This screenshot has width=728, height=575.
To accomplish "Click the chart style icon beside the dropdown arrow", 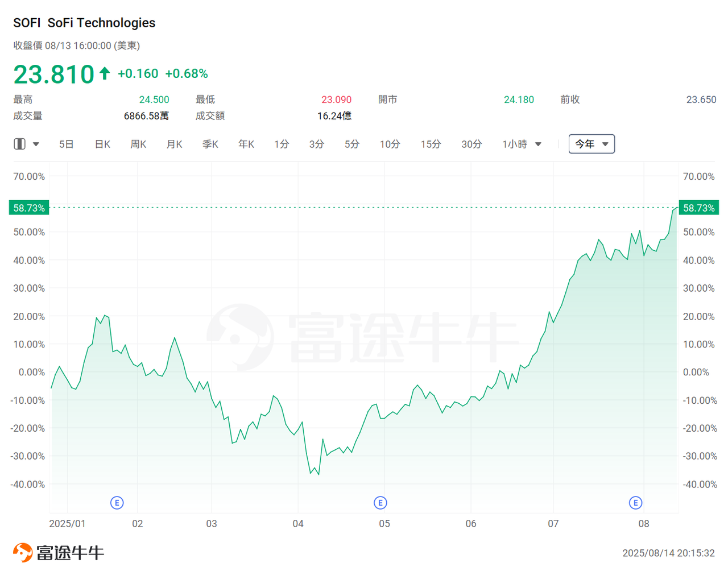I will (x=19, y=144).
